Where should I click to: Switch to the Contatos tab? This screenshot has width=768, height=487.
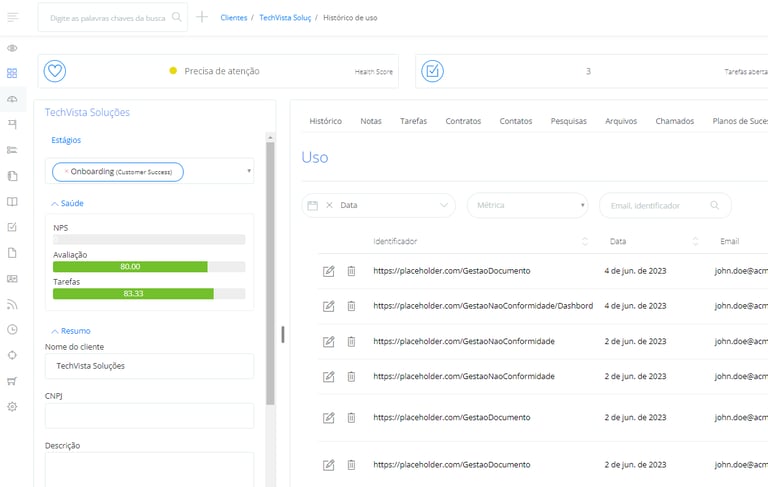(x=516, y=121)
